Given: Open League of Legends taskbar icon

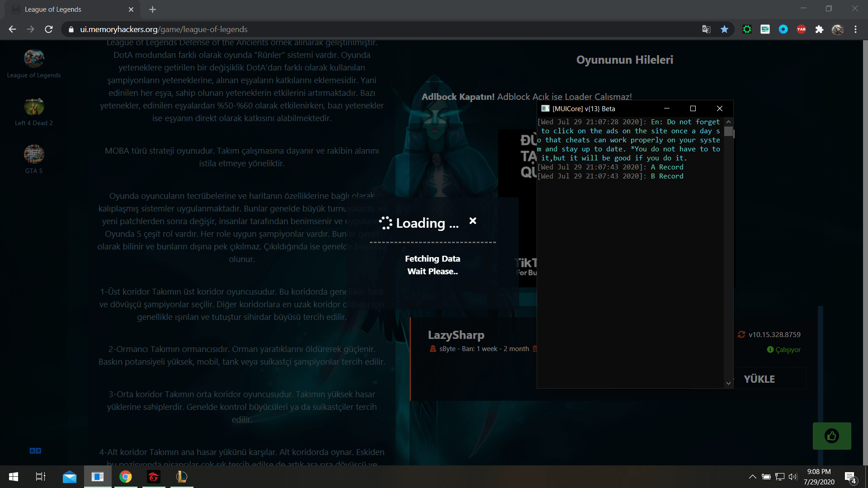Looking at the screenshot, I should [x=182, y=477].
